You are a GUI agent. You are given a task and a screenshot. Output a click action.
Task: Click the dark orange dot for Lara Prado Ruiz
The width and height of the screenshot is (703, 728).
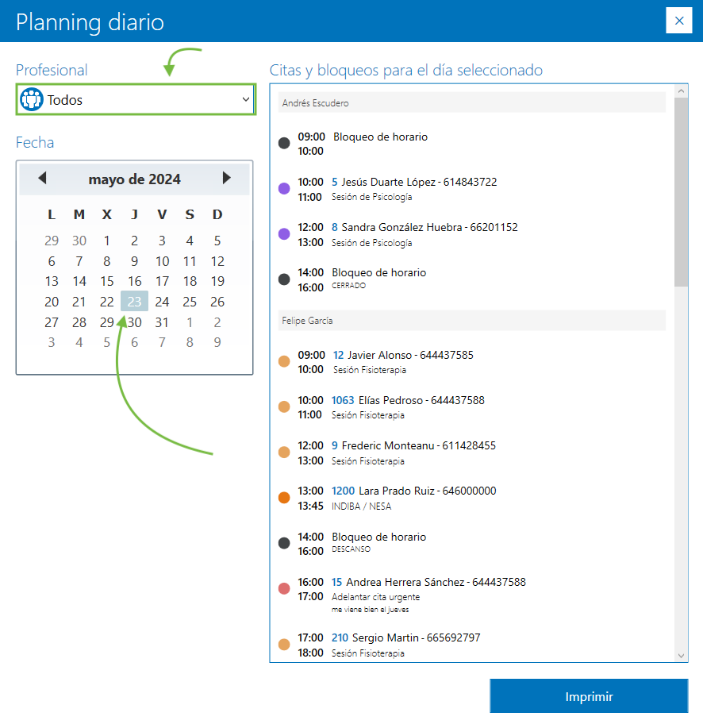tap(284, 498)
